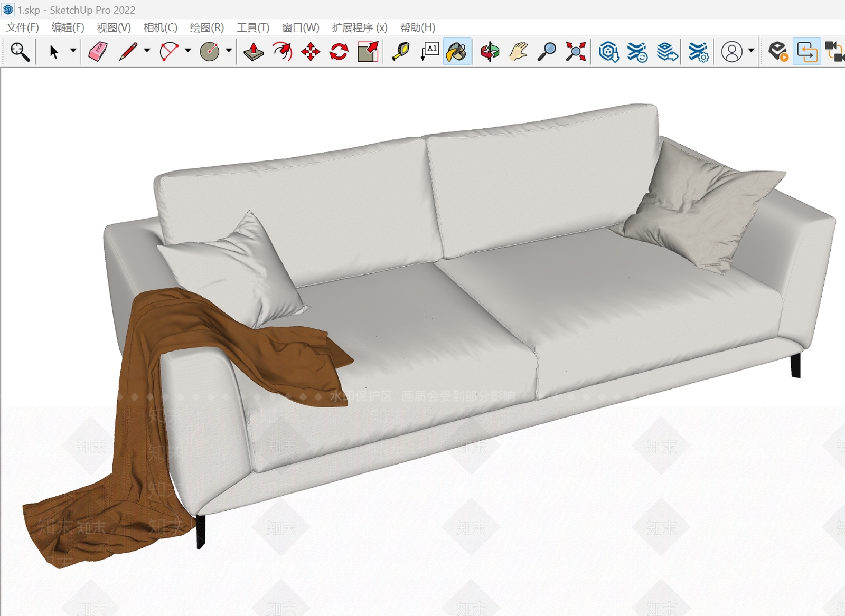Choose the Move tool with red arrows
The width and height of the screenshot is (845, 616).
[x=311, y=52]
